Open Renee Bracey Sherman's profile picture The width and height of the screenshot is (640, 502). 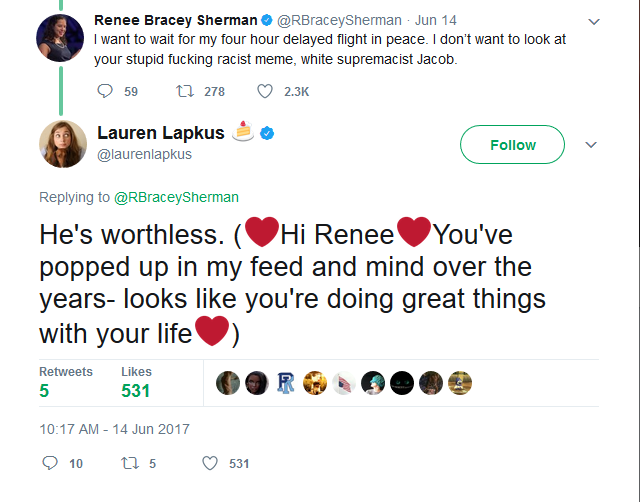60,38
